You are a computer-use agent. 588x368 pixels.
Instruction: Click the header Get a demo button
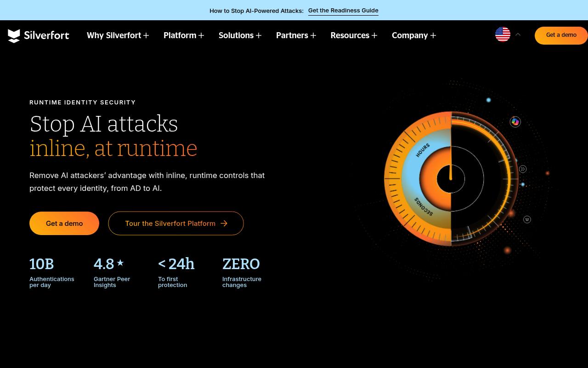click(561, 35)
